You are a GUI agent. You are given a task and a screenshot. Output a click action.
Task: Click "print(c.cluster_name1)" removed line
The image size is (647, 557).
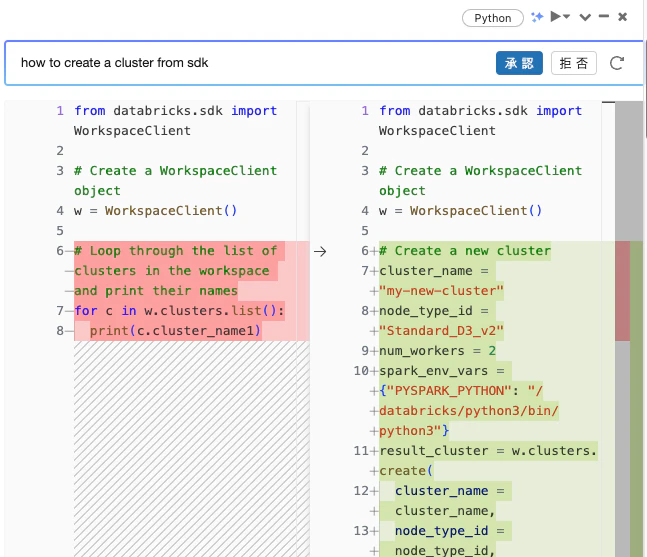pyautogui.click(x=175, y=331)
